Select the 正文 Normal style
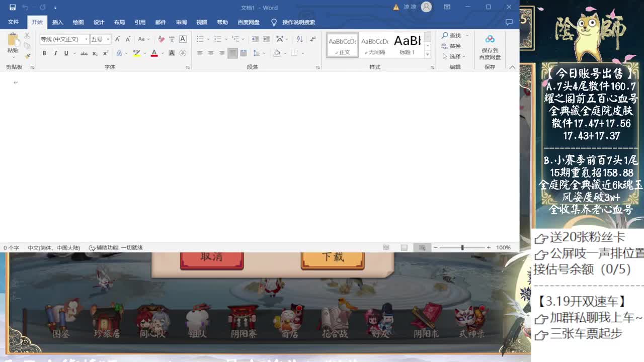Image resolution: width=644 pixels, height=362 pixels. click(x=343, y=45)
